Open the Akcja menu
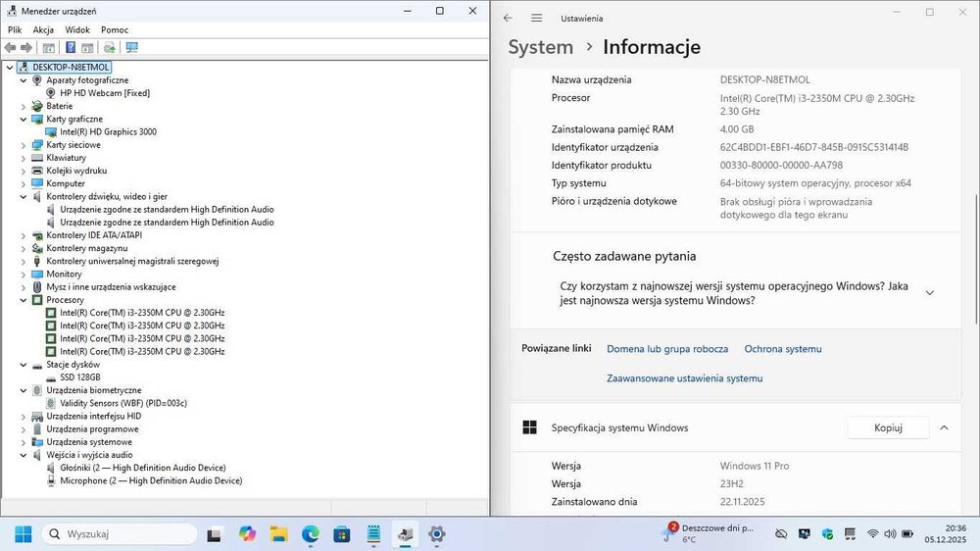The height and width of the screenshot is (551, 980). [43, 29]
